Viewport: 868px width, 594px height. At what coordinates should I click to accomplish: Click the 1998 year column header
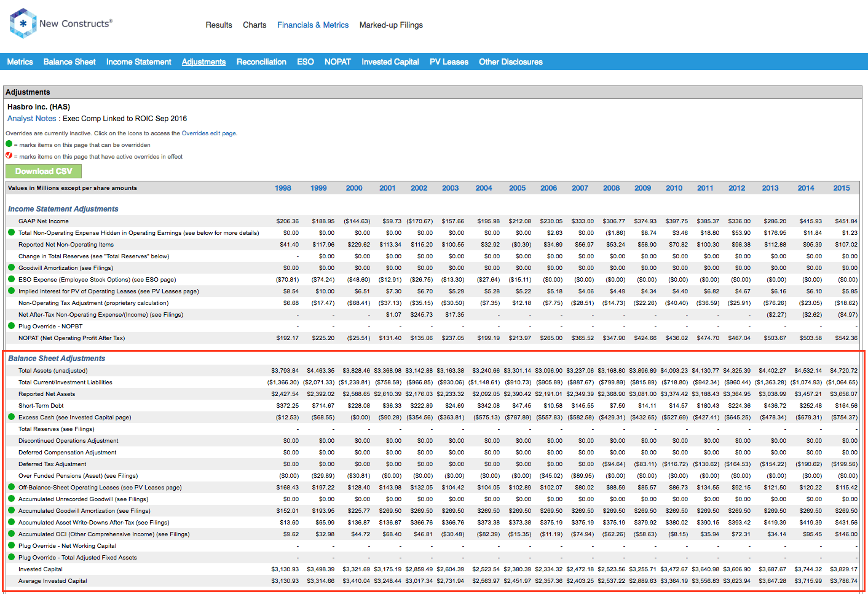283,188
